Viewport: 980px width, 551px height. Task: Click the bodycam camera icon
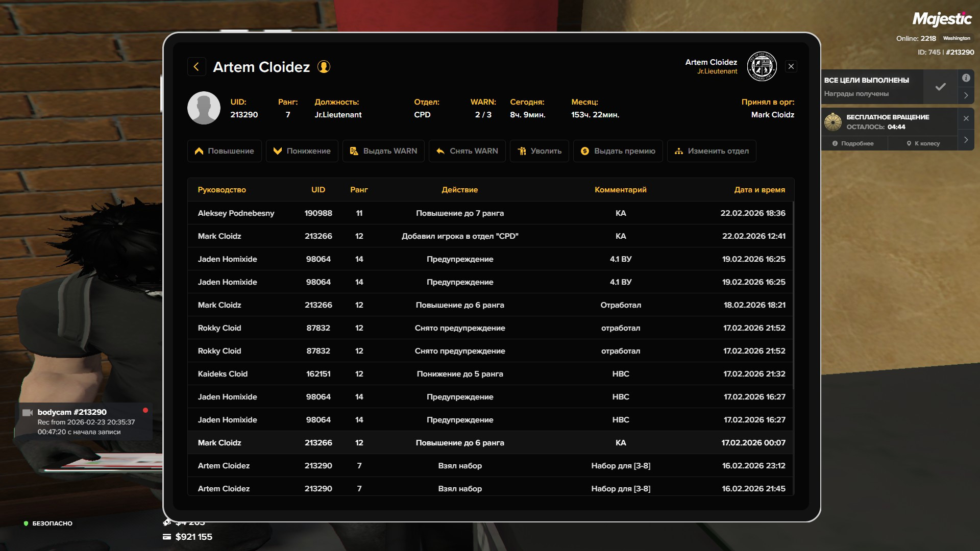[28, 412]
